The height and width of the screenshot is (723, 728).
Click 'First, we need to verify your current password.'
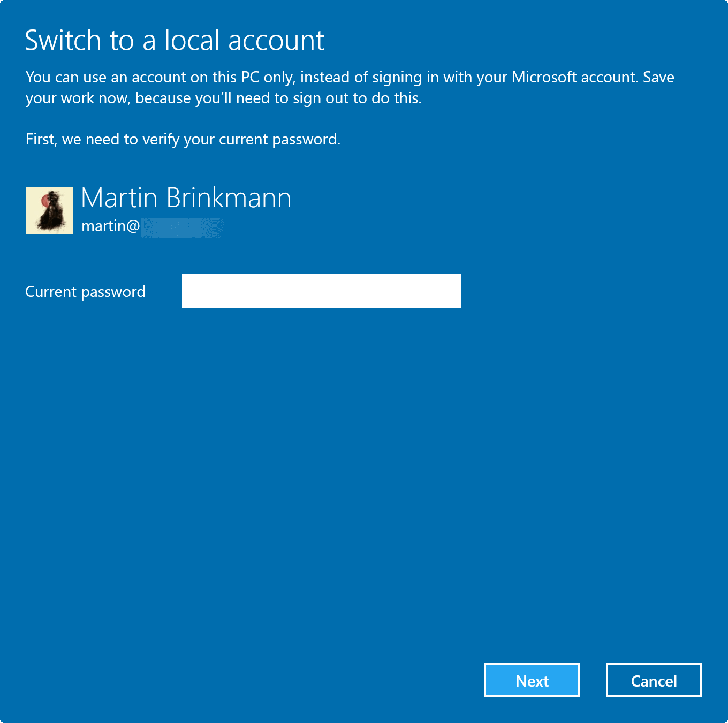pos(183,139)
